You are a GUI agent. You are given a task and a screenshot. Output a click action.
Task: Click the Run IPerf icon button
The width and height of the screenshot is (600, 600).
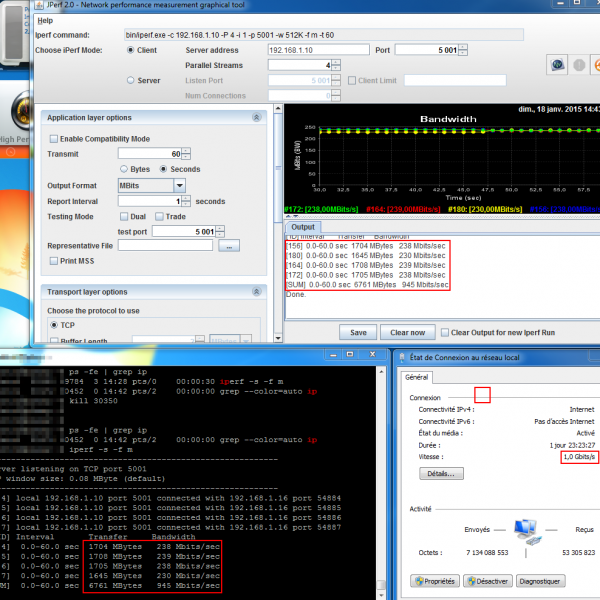pos(557,65)
